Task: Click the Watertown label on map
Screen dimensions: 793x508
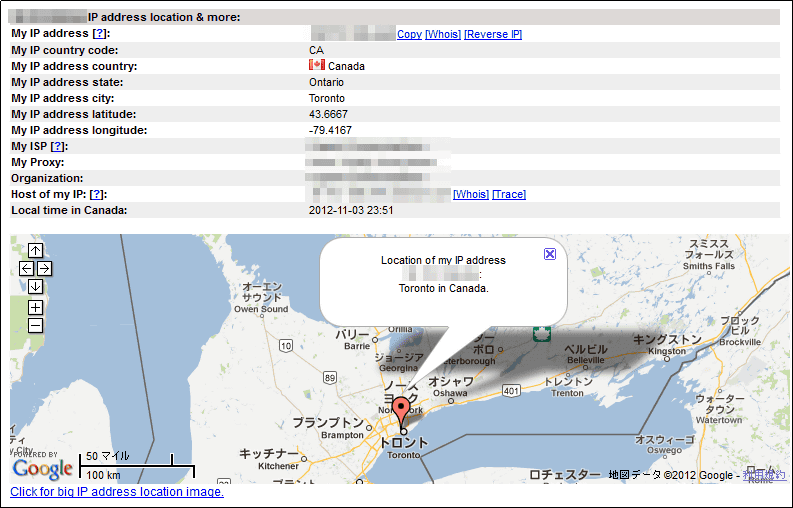Action: [719, 409]
